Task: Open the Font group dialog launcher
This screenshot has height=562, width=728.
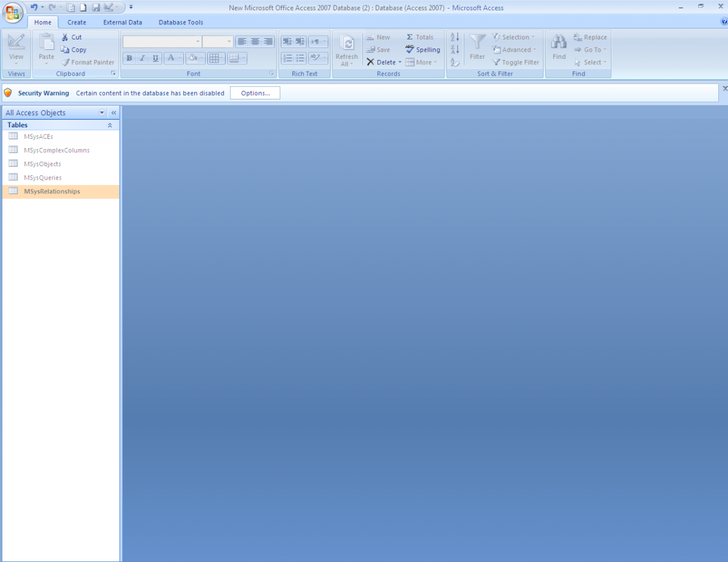Action: 272,73
